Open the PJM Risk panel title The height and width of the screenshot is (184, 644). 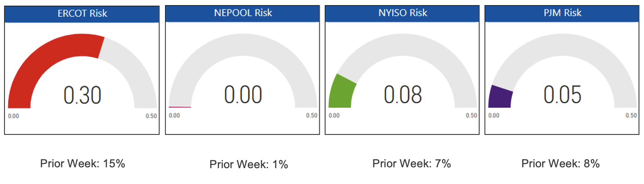click(562, 13)
